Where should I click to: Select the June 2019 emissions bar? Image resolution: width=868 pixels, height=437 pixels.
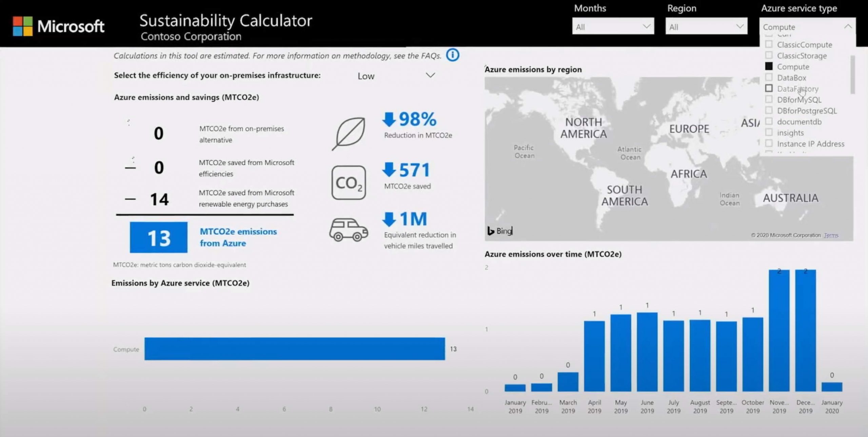647,352
